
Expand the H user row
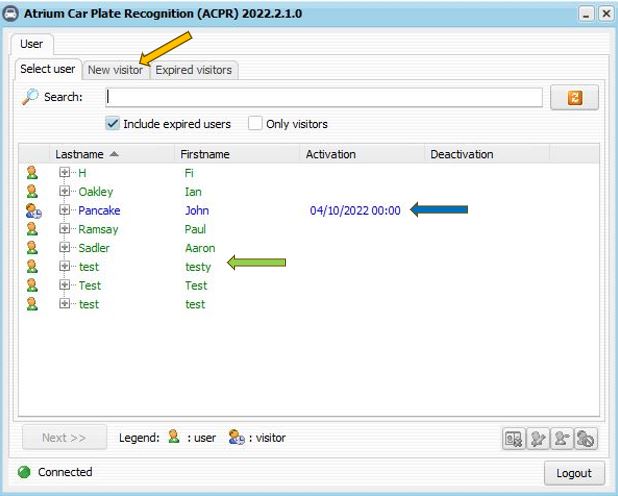coord(65,172)
